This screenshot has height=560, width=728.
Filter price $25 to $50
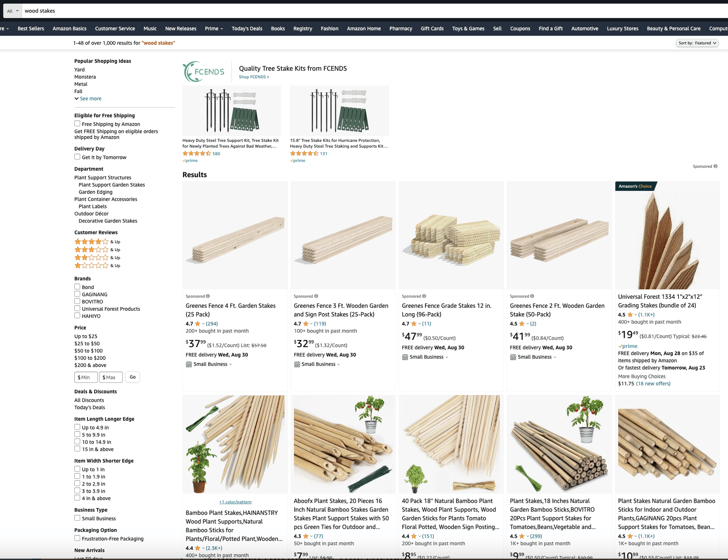87,343
